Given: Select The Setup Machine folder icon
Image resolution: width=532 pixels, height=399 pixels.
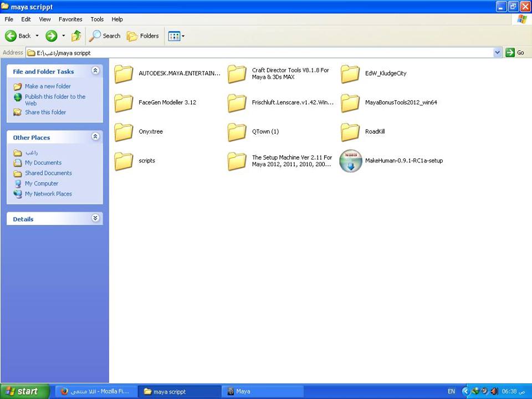Looking at the screenshot, I should coord(237,161).
